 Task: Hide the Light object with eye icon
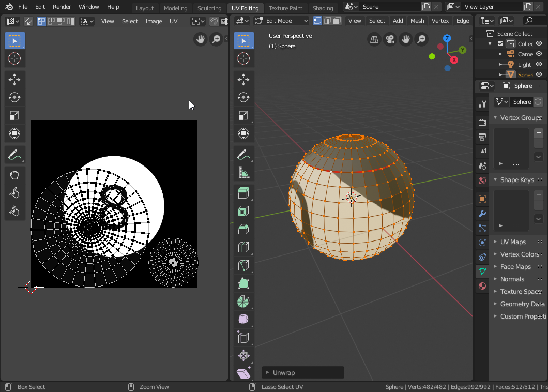point(539,64)
